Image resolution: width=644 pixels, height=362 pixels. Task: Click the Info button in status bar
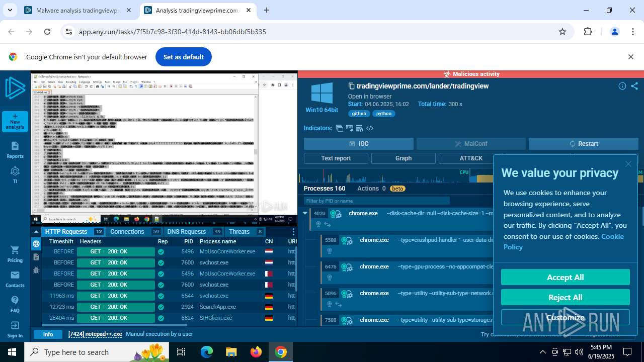(48, 334)
